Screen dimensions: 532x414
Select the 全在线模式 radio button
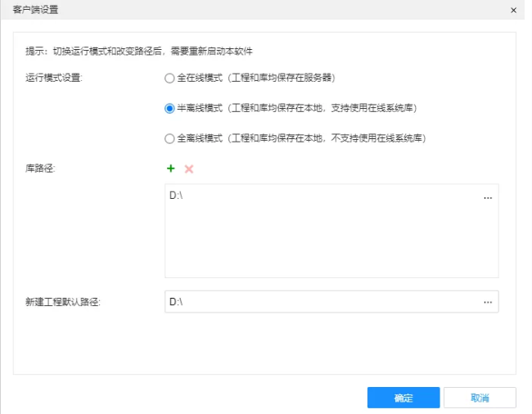tap(169, 79)
